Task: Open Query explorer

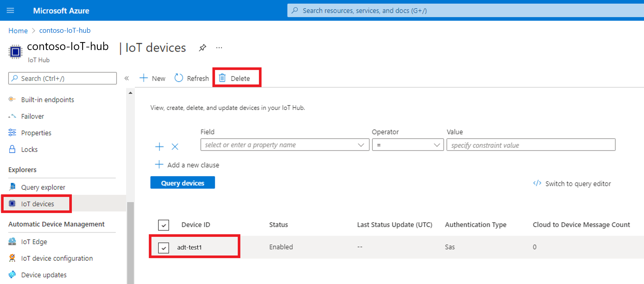Action: pyautogui.click(x=43, y=187)
